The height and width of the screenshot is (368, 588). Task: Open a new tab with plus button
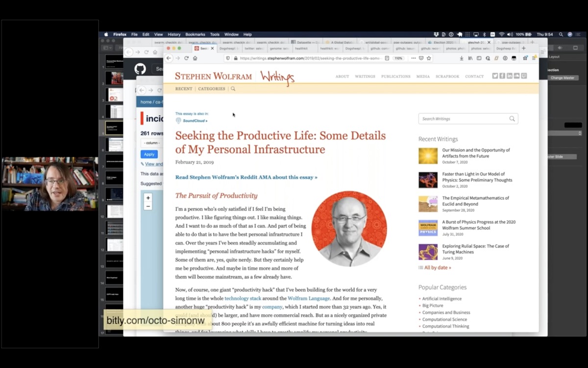pyautogui.click(x=524, y=48)
